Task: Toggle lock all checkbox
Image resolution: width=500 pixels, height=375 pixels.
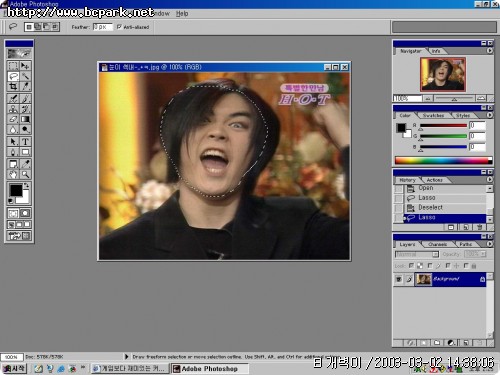Action: [466, 266]
